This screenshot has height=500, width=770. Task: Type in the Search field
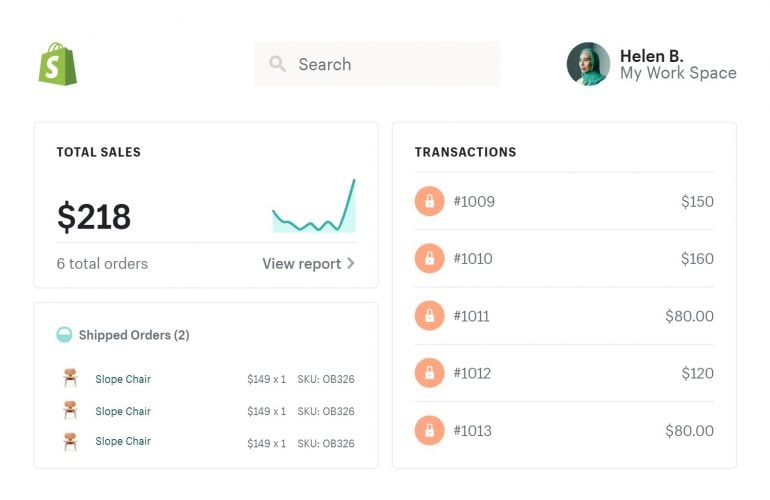(x=390, y=64)
